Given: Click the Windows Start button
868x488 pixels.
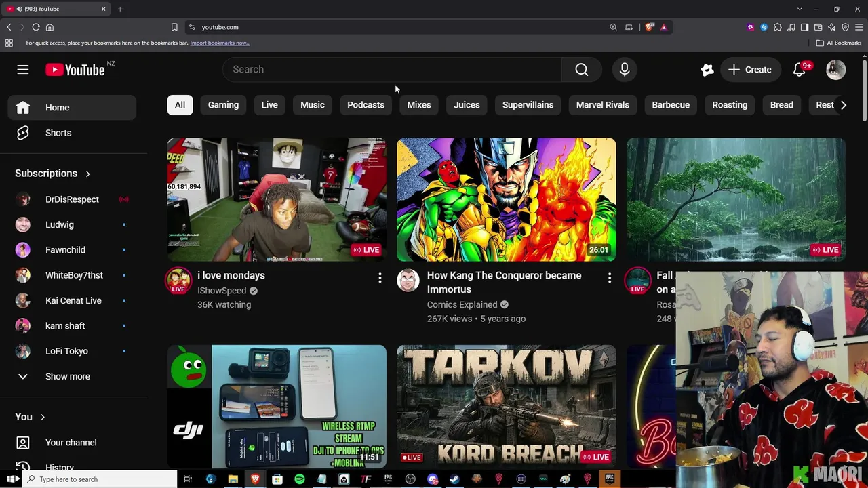Looking at the screenshot, I should [x=12, y=479].
